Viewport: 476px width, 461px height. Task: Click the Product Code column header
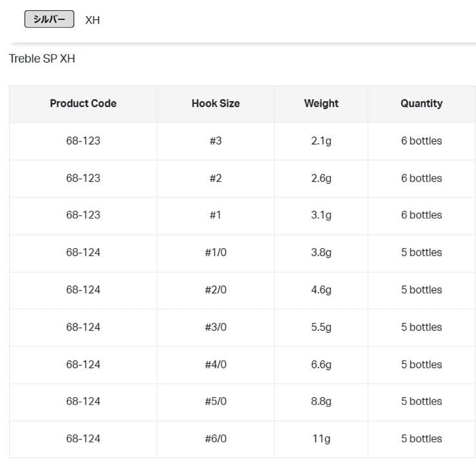(x=83, y=104)
